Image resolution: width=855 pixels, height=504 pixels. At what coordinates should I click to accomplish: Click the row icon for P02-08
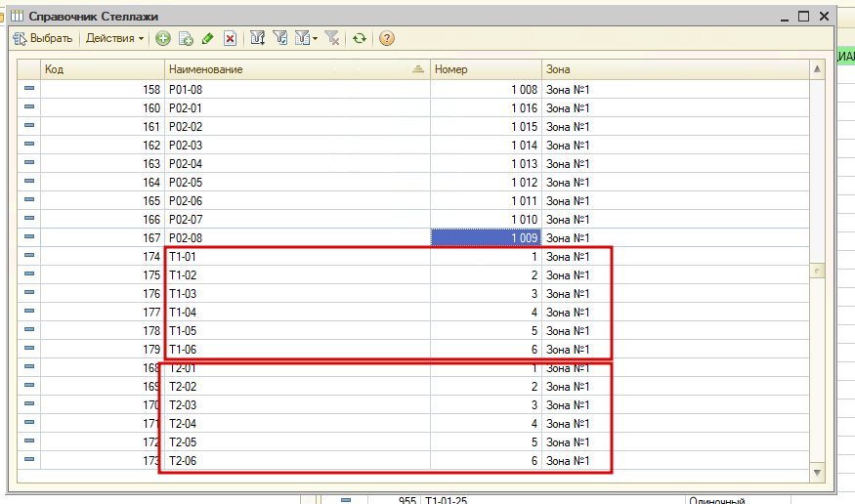(x=29, y=236)
